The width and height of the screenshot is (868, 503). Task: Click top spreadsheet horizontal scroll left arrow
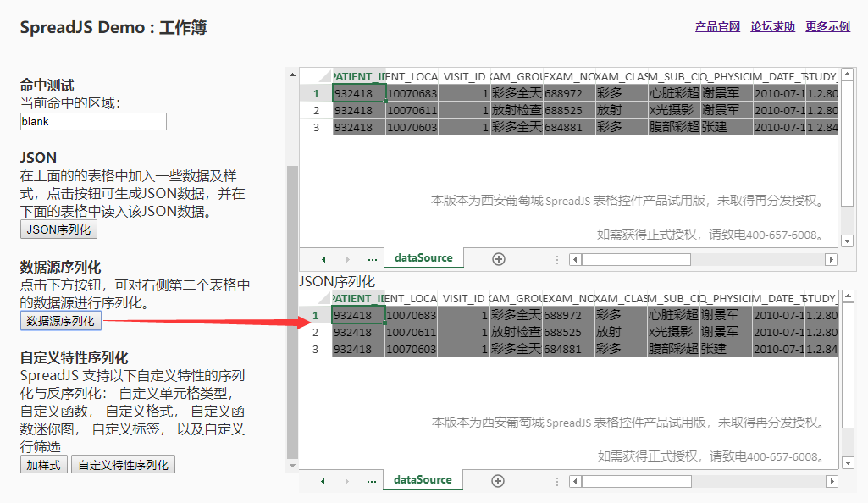pos(576,259)
